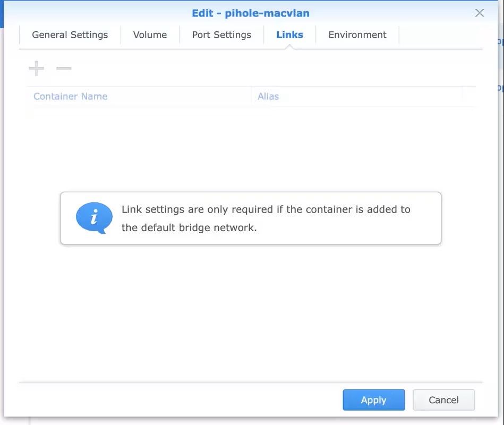Open the Environment tab
This screenshot has height=425, width=504.
click(x=357, y=35)
